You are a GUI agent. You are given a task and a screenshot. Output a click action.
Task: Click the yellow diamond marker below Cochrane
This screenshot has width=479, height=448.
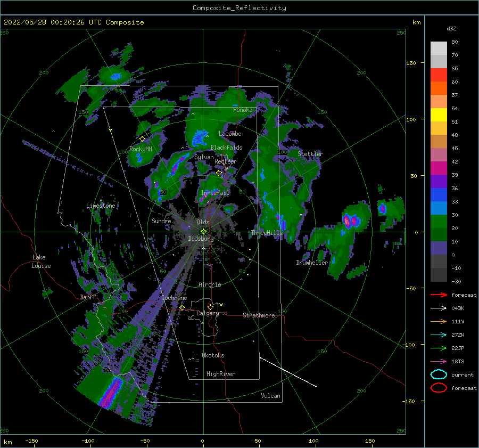[182, 307]
